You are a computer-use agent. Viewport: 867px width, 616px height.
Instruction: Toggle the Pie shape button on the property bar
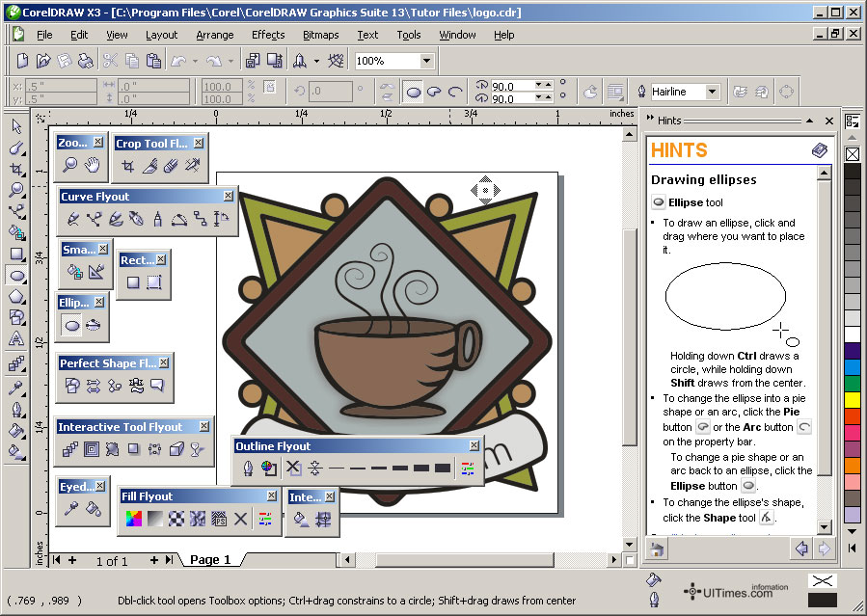click(434, 92)
